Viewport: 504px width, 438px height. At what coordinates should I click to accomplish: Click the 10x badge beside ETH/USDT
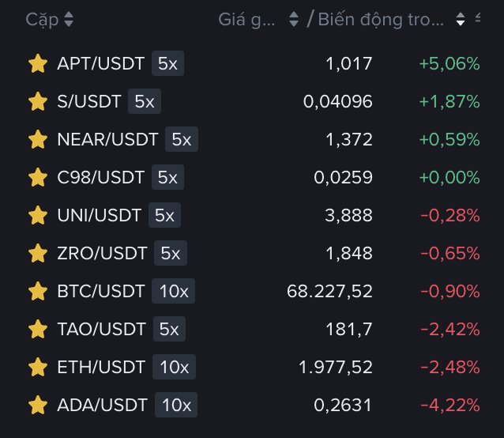pos(174,368)
